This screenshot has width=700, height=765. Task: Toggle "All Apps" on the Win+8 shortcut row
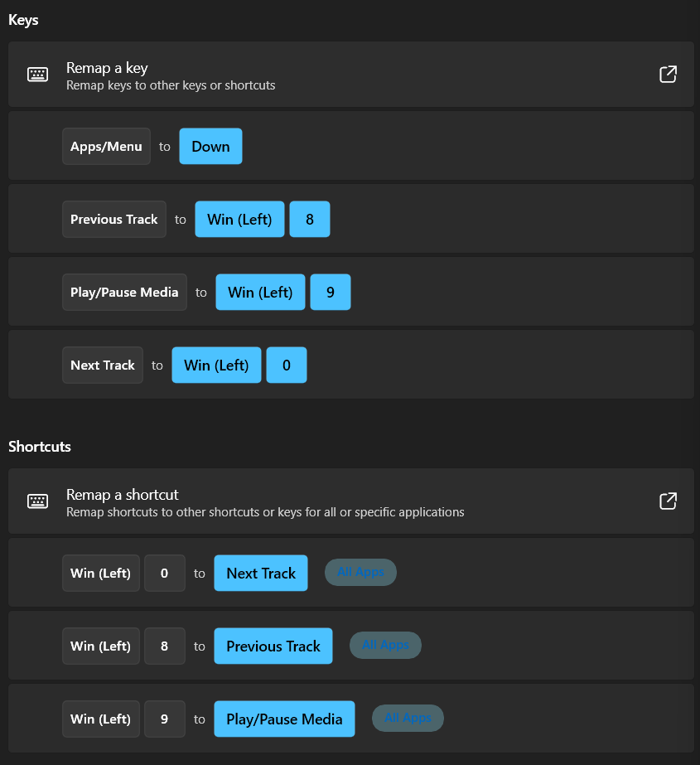(x=384, y=645)
